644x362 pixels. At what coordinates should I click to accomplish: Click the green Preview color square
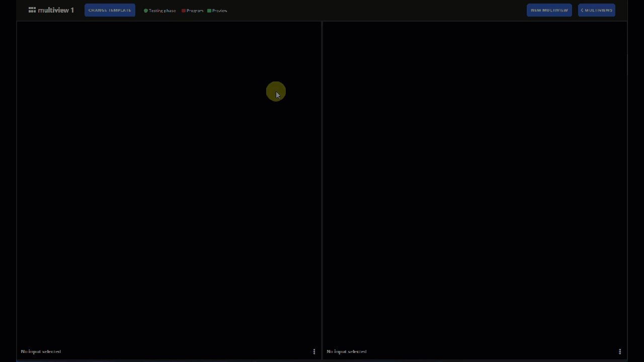point(209,11)
